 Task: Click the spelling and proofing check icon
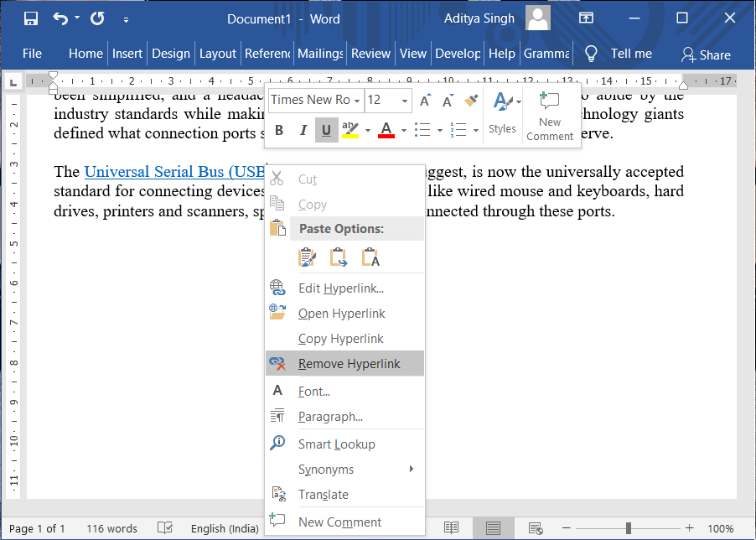pos(165,528)
